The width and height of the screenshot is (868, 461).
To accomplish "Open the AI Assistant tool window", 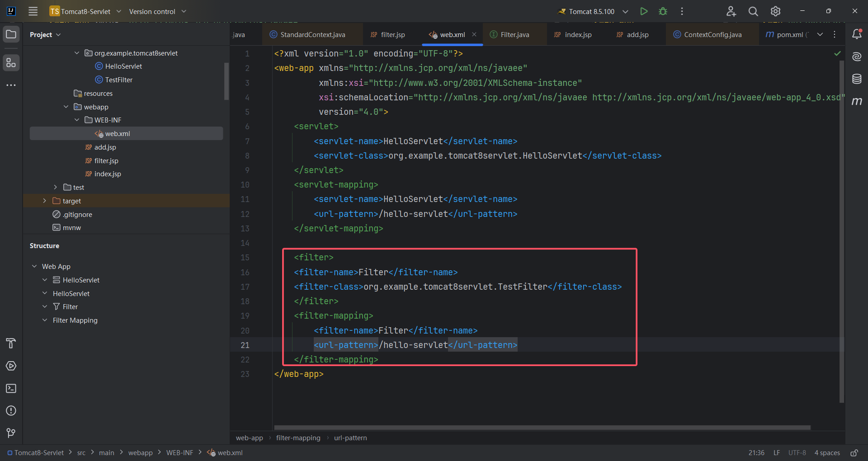I will click(x=857, y=56).
